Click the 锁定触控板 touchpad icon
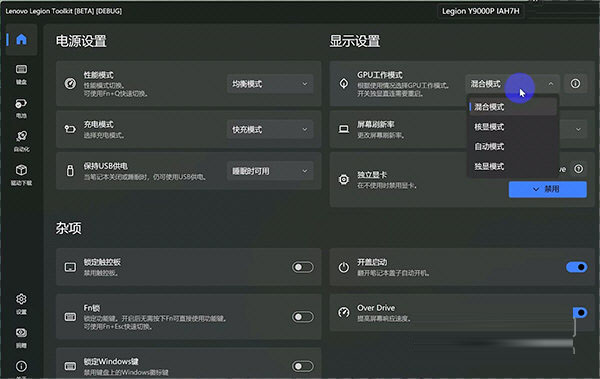Image resolution: width=600 pixels, height=379 pixels. click(70, 267)
